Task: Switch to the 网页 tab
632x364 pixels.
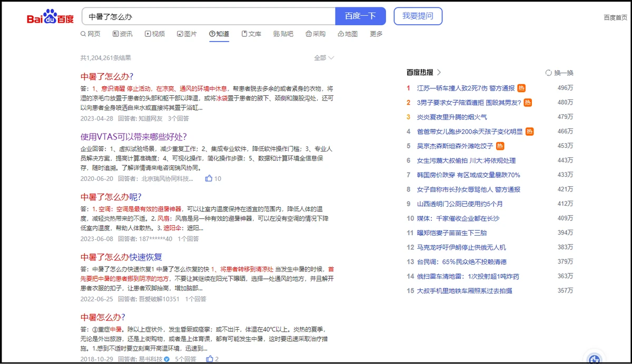Action: tap(90, 34)
